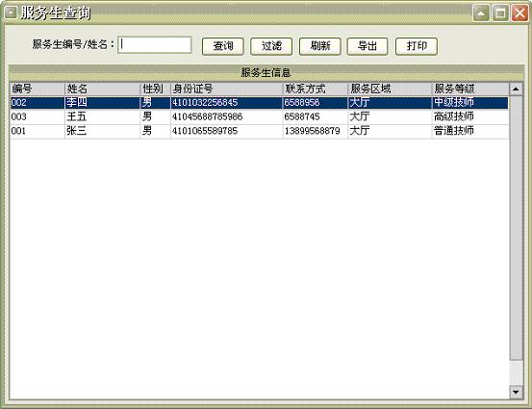
Task: Open the window system menu icon
Action: tap(11, 13)
